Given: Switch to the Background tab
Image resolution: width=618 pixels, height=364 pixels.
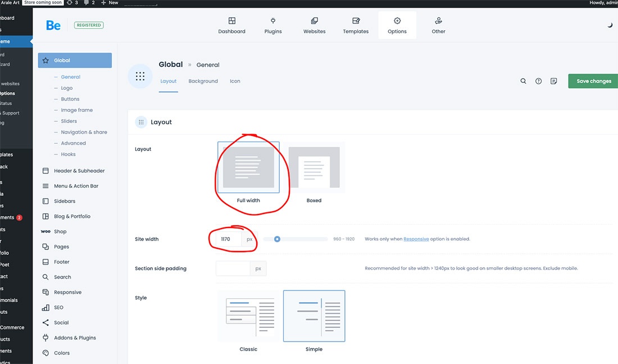Looking at the screenshot, I should click(x=203, y=81).
